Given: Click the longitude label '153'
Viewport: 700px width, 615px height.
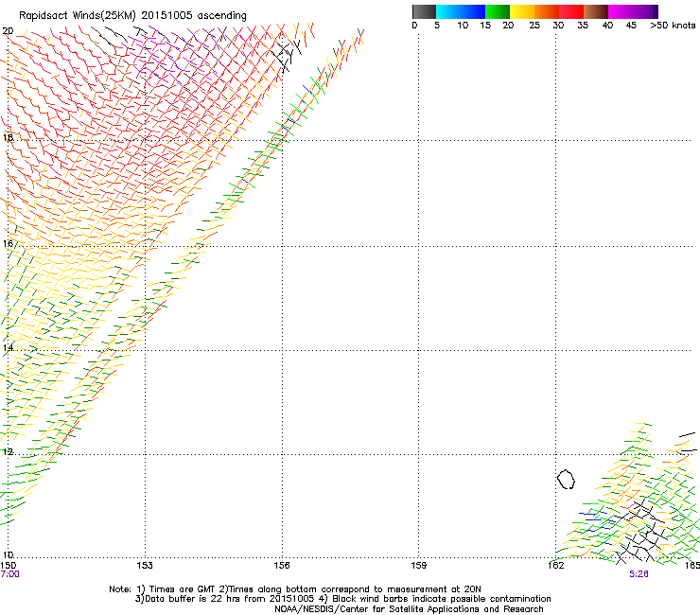Looking at the screenshot, I should click(145, 566).
